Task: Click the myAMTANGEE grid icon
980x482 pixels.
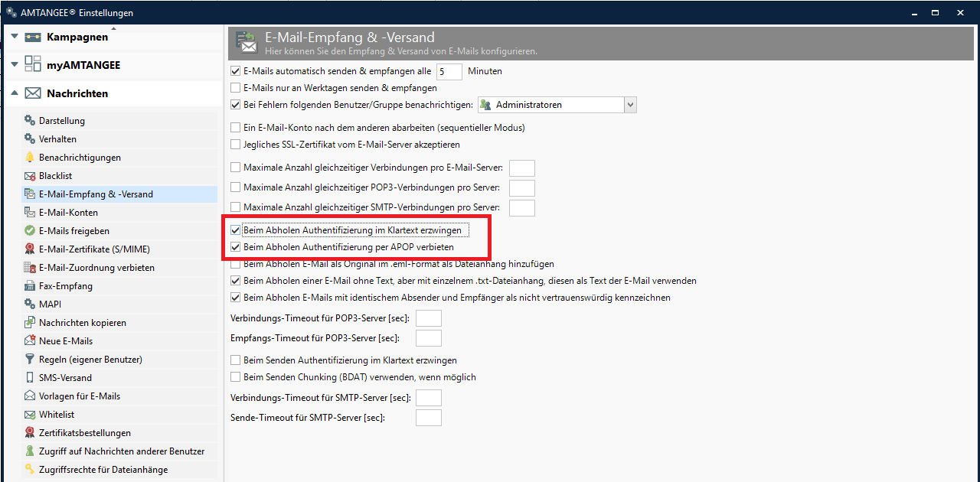Action: 33,64
